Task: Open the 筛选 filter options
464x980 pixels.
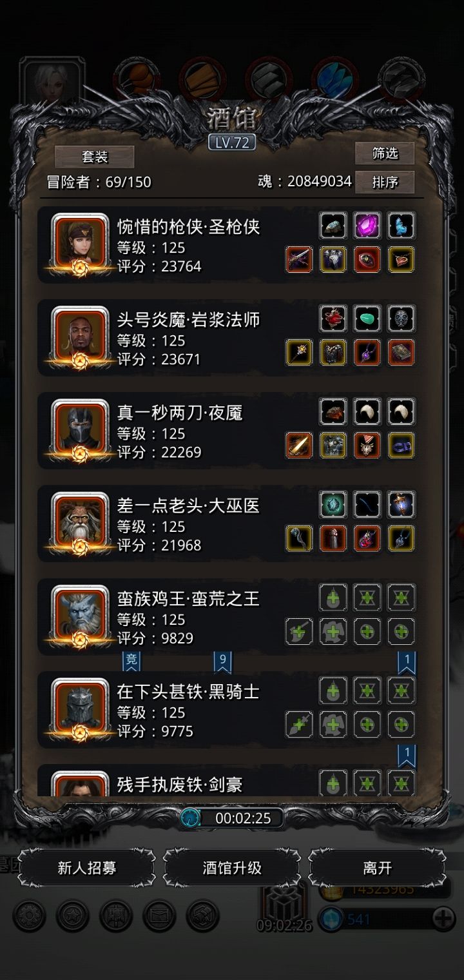Action: [x=385, y=153]
